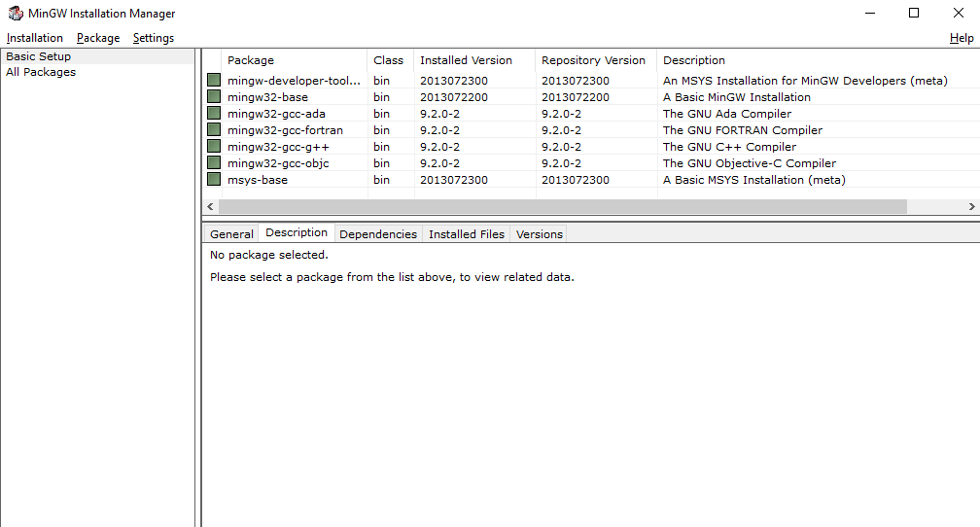Click 'The GNU Ada Compiler' description
The image size is (980, 527).
tap(727, 114)
